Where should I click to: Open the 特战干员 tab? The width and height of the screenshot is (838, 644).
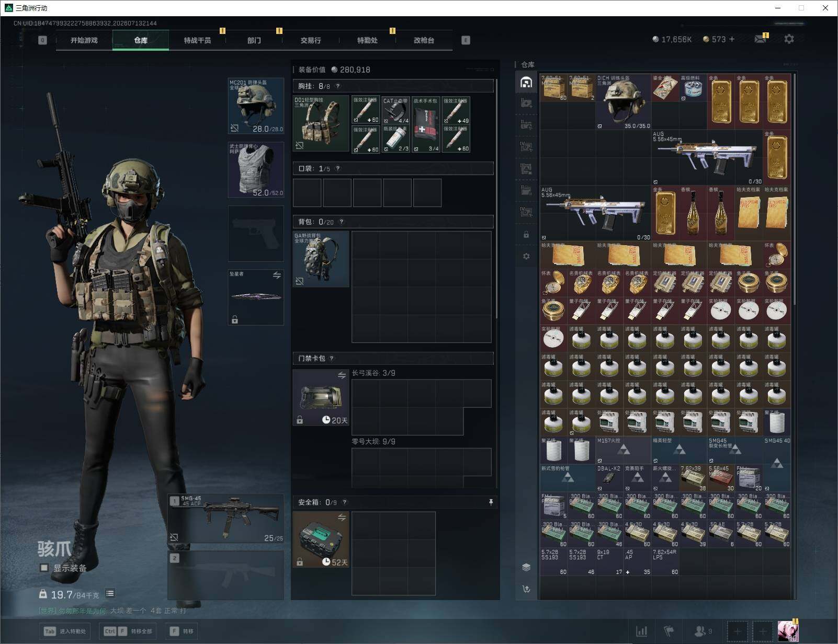(x=197, y=40)
